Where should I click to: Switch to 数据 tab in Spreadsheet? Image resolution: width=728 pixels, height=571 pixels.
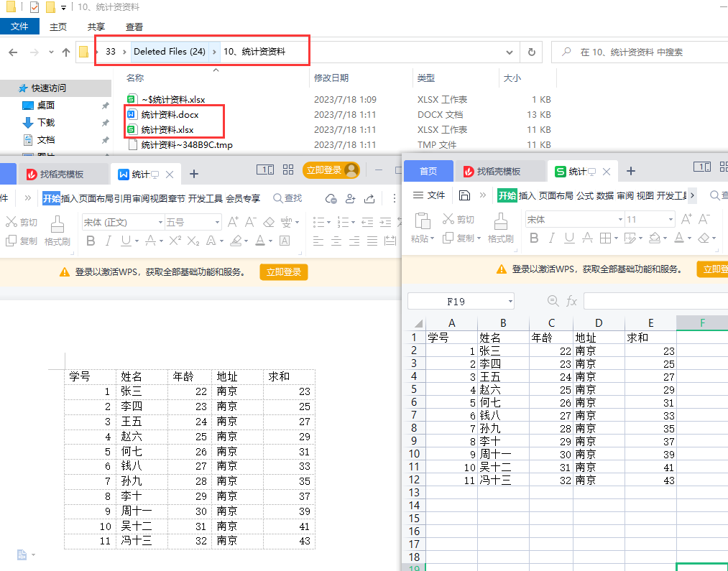pos(605,196)
